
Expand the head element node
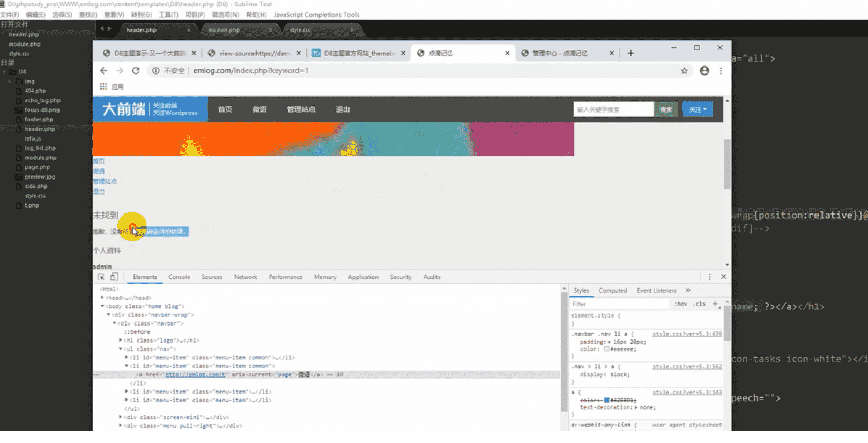coord(102,298)
